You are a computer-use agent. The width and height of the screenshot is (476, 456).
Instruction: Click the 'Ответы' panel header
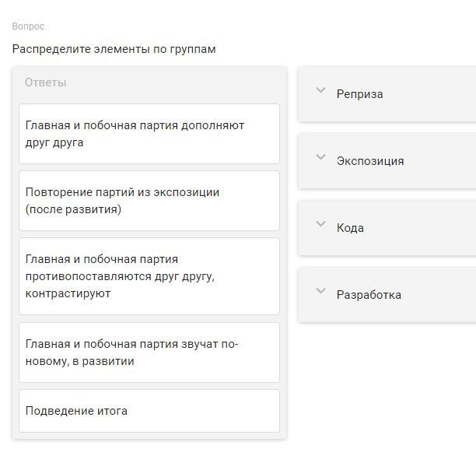click(x=46, y=82)
